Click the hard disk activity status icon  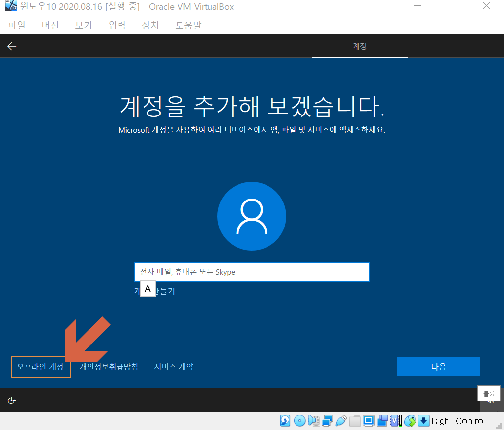pos(285,420)
